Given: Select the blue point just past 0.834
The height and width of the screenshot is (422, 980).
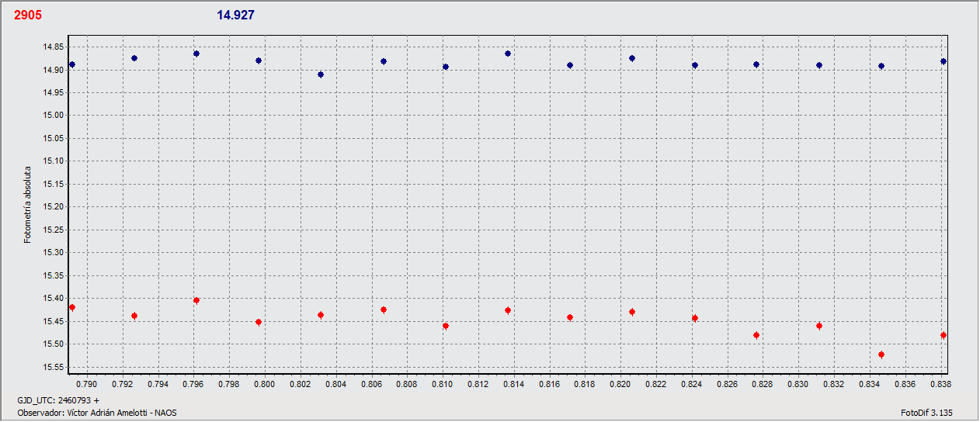Looking at the screenshot, I should tap(881, 66).
